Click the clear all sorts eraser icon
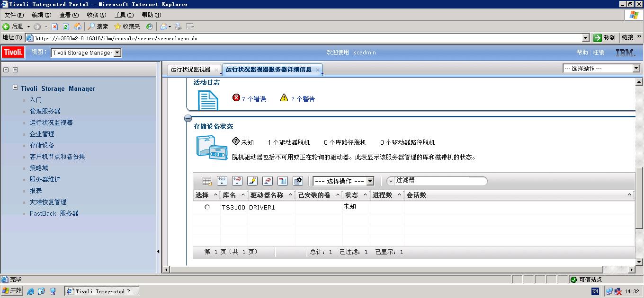The image size is (644, 298). coord(268,181)
